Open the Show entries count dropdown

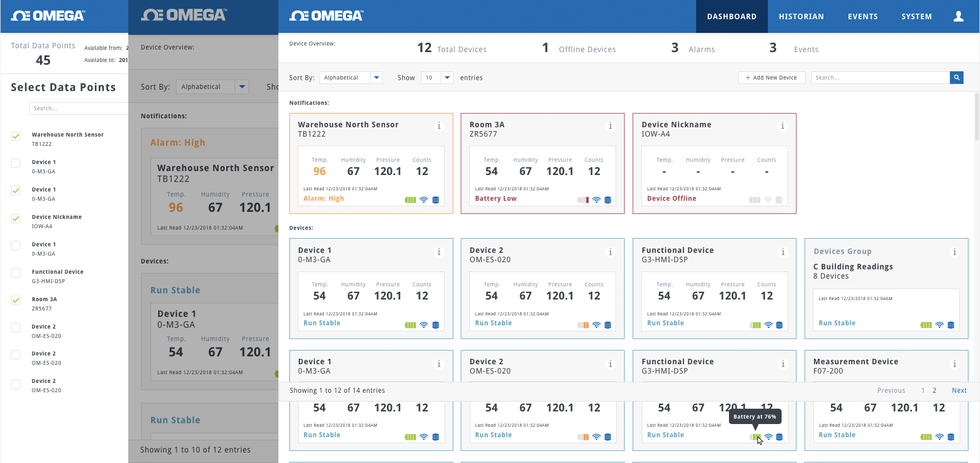[x=447, y=78]
